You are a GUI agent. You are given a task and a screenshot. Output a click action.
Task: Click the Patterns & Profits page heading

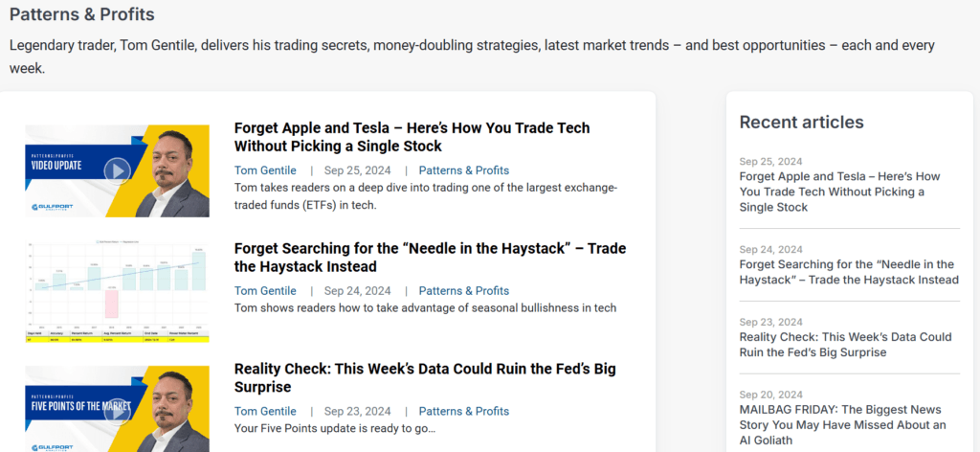point(82,15)
